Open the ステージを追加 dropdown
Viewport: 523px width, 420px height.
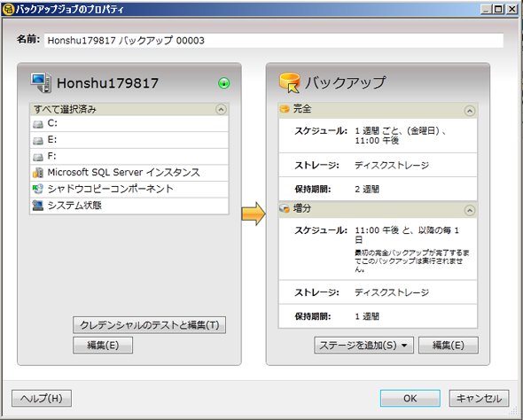tap(364, 345)
